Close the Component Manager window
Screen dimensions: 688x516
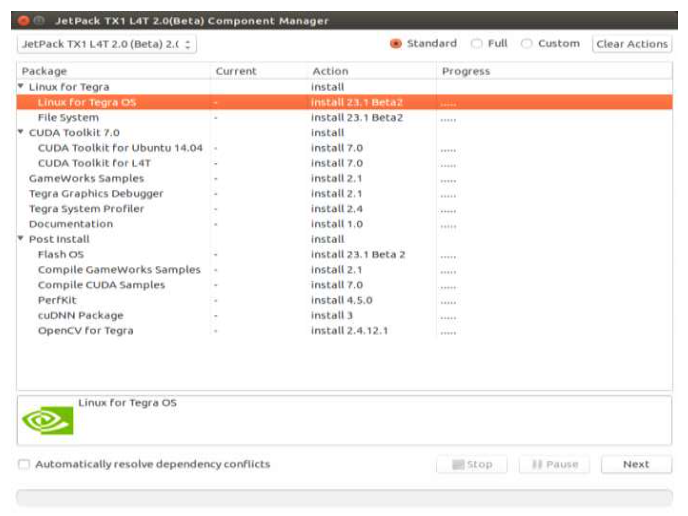pyautogui.click(x=24, y=21)
